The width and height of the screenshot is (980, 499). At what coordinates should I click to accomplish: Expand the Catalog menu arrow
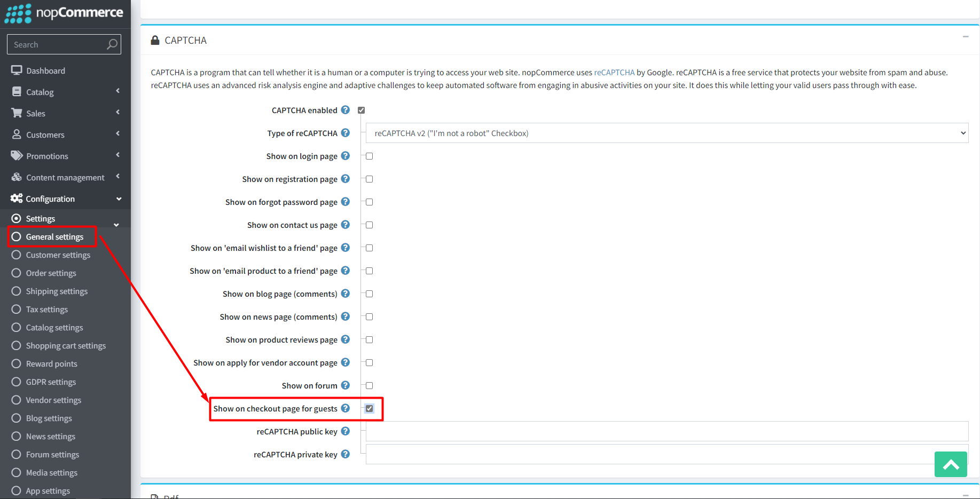point(118,91)
